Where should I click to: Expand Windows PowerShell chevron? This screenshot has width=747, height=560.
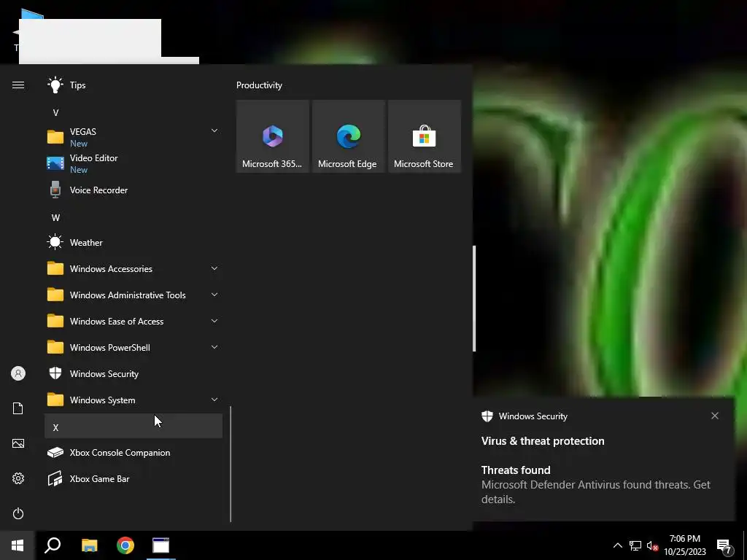(214, 347)
